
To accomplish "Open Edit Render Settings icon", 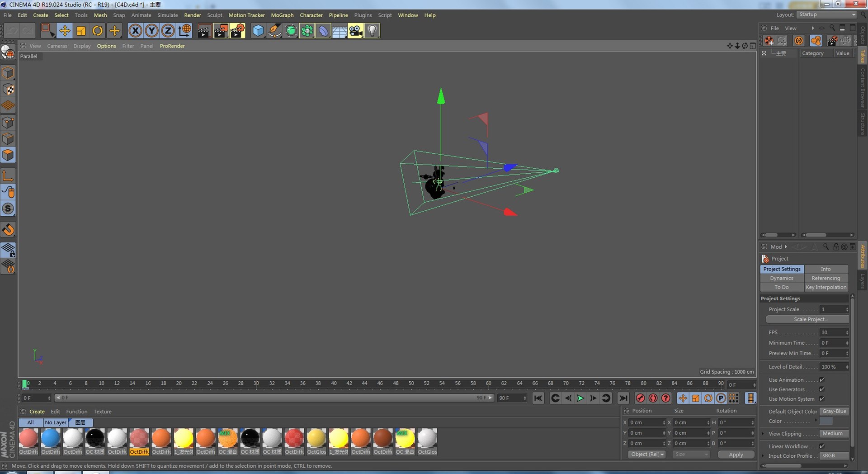I will [x=237, y=31].
